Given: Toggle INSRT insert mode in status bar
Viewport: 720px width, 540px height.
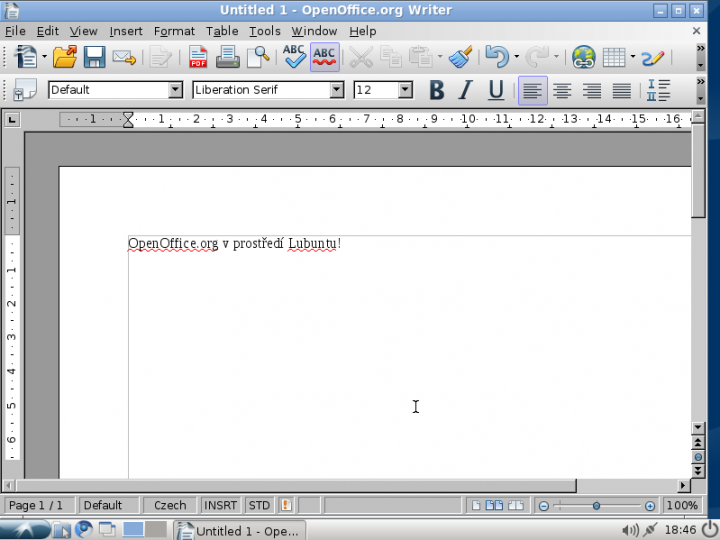Looking at the screenshot, I should (220, 506).
